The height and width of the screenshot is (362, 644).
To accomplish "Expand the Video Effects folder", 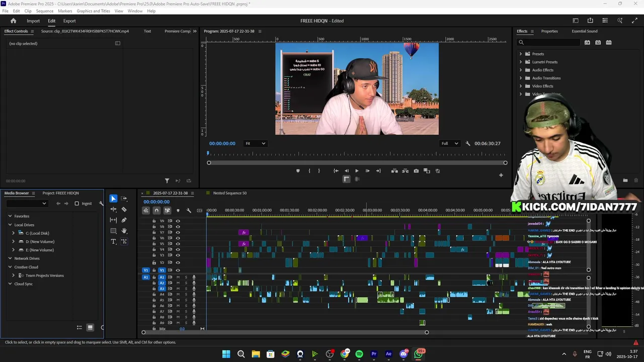I will tap(521, 86).
